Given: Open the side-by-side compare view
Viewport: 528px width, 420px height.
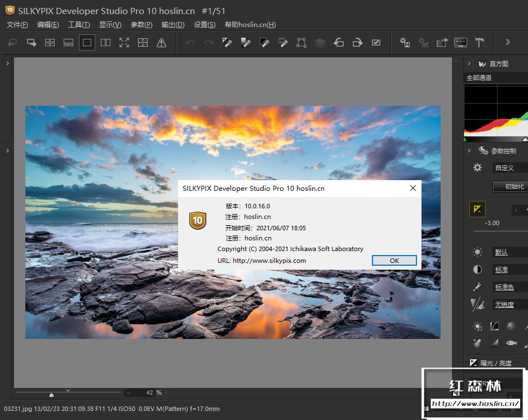Looking at the screenshot, I should (106, 43).
